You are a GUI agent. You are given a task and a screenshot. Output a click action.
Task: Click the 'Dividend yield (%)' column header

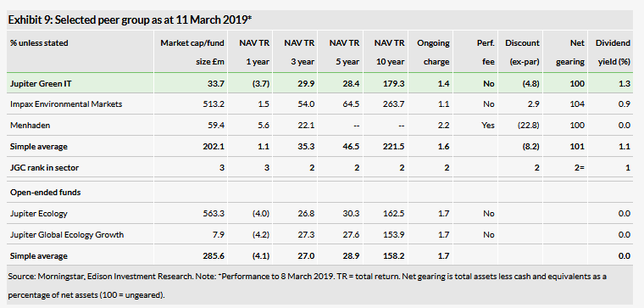point(613,53)
